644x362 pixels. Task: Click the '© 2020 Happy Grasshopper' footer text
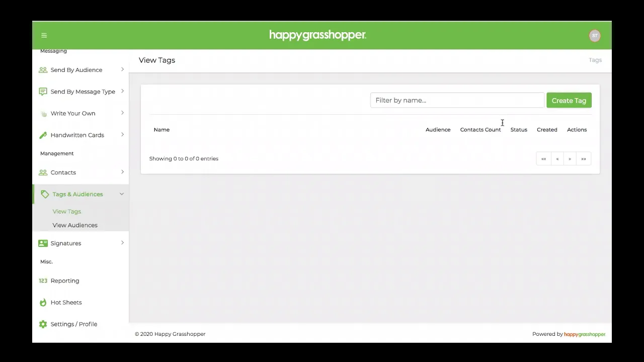coord(170,334)
